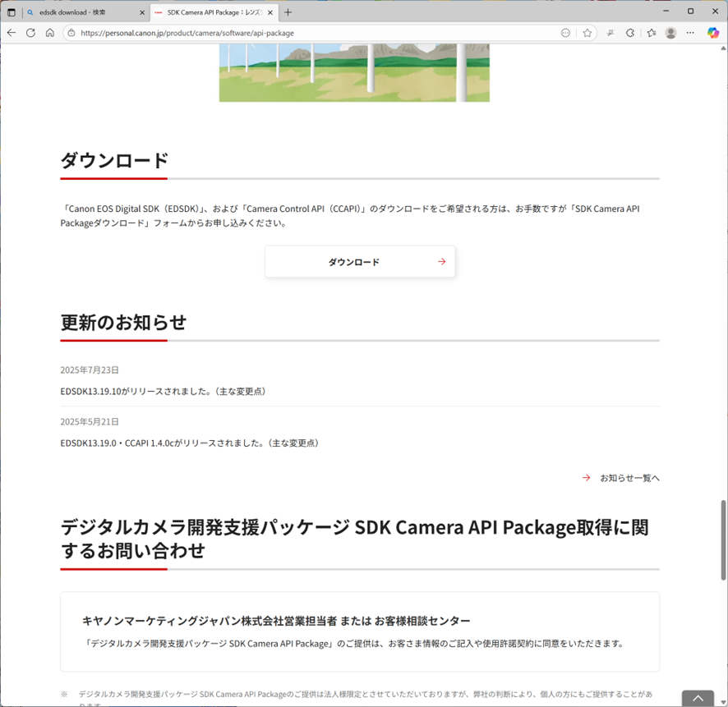Open a new tab with plus button
Screen dimensions: 728x707
pos(288,12)
